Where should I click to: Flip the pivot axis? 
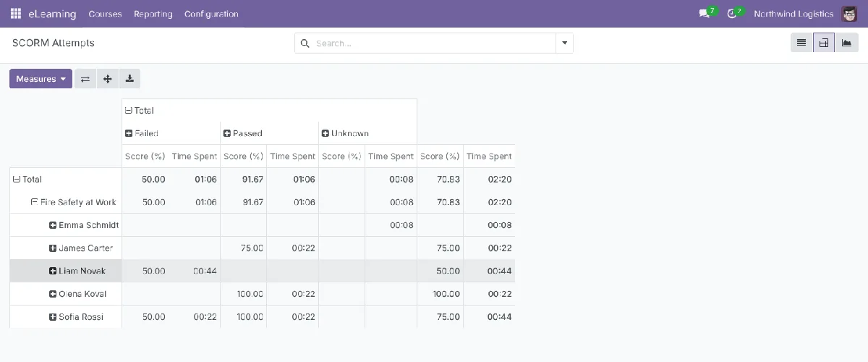(x=85, y=79)
